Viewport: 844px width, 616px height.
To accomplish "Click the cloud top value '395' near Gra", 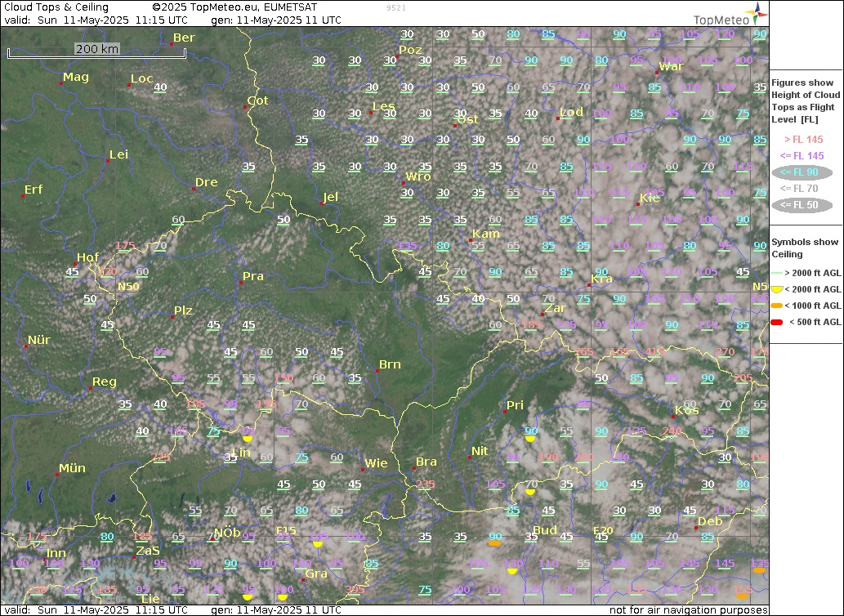I will [x=355, y=590].
